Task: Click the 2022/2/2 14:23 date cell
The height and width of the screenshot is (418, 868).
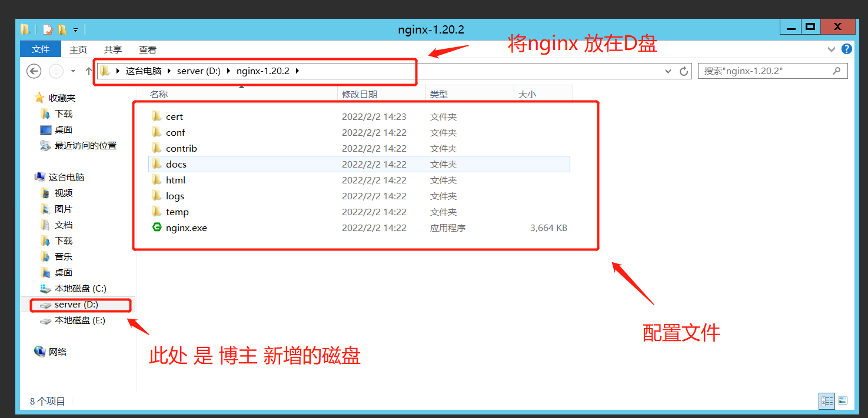Action: click(374, 116)
